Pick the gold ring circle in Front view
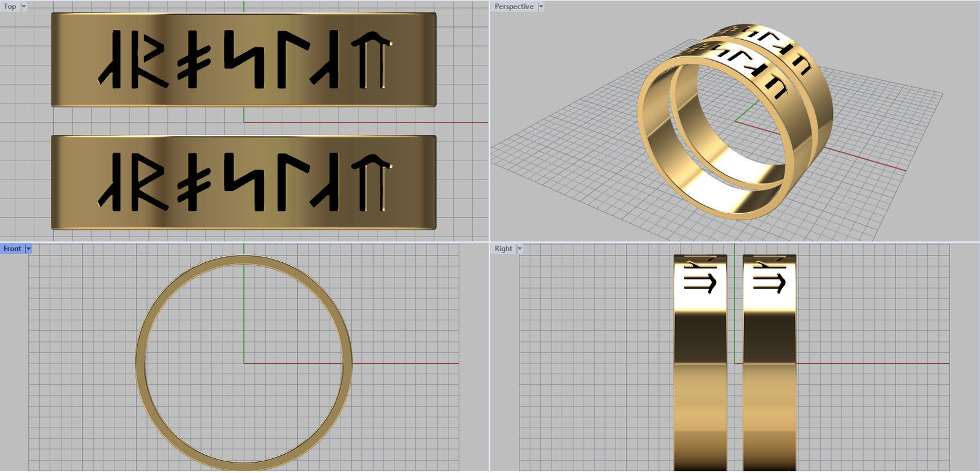The image size is (980, 473). coord(140,364)
